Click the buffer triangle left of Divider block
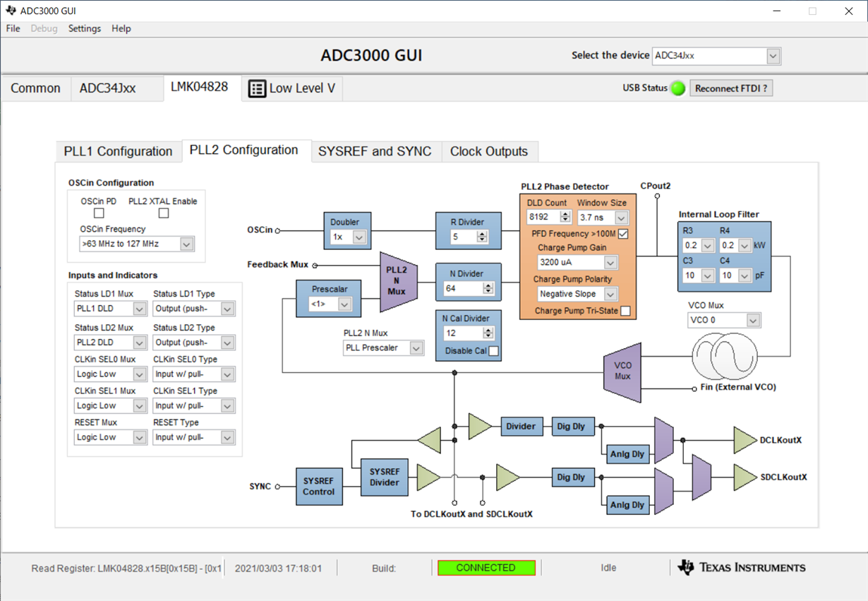Screen dimensions: 868x601 click(x=480, y=426)
